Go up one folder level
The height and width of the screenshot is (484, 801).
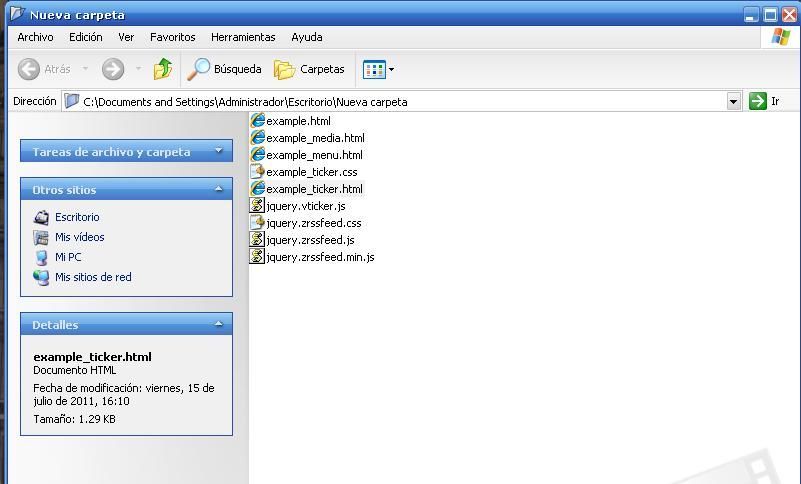point(163,69)
